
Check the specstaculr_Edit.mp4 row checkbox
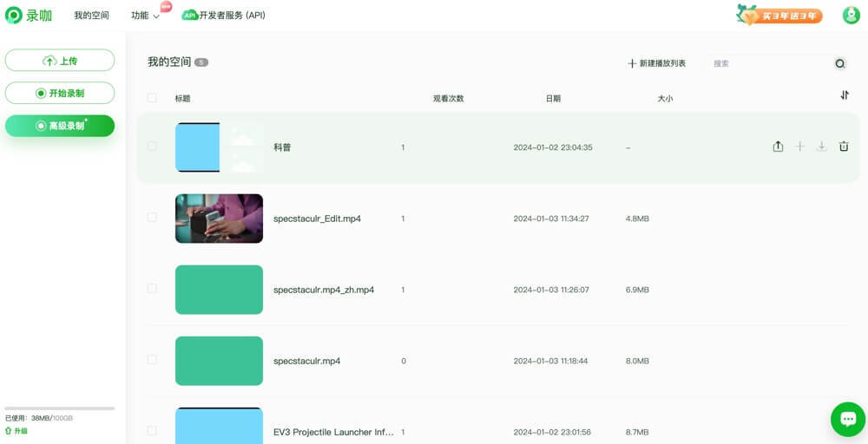coord(152,218)
